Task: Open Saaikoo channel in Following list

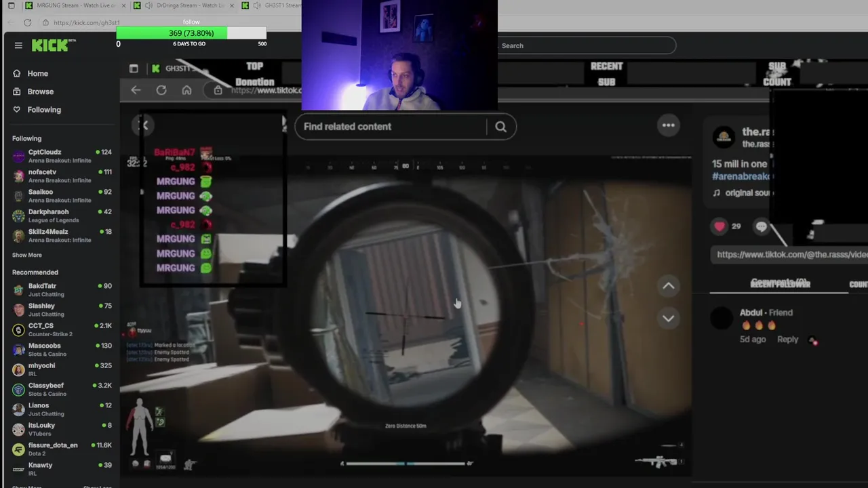Action: coord(61,196)
